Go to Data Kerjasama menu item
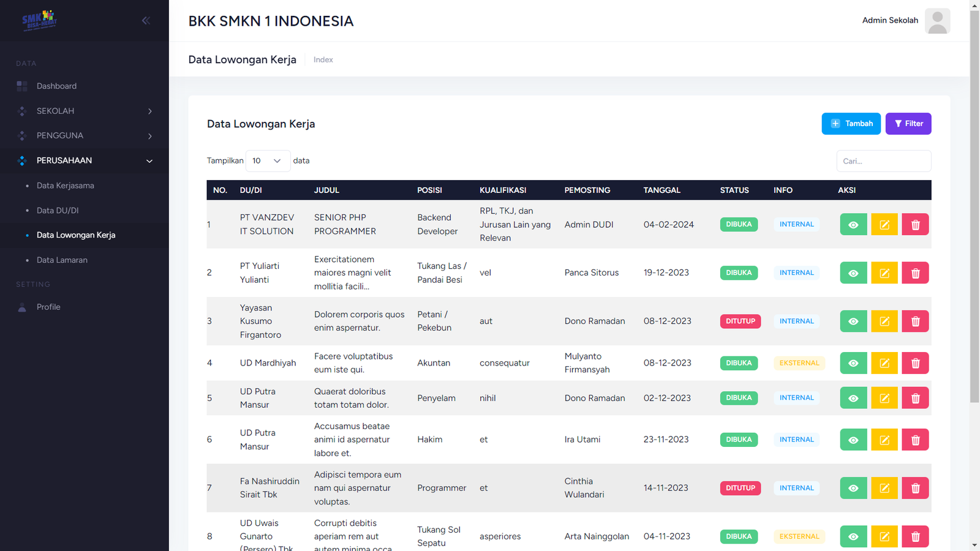Screen dimensions: 980x551 pyautogui.click(x=65, y=186)
